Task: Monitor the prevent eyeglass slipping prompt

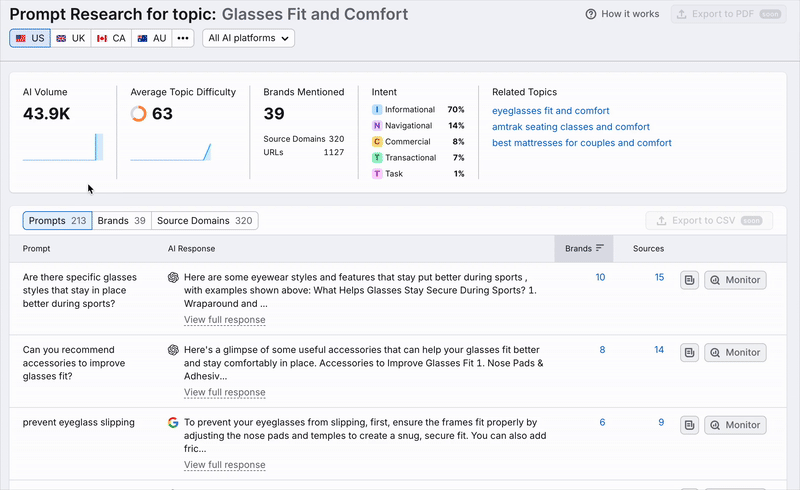Action: point(735,425)
